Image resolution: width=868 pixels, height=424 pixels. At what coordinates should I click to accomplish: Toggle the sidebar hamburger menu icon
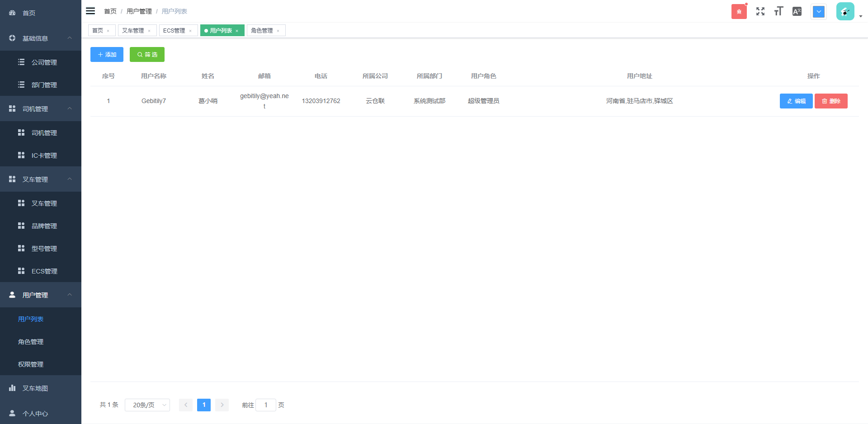(x=90, y=11)
